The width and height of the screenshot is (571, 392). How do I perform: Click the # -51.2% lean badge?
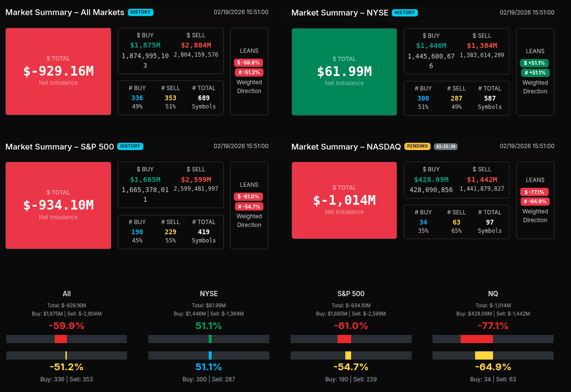[x=249, y=72]
